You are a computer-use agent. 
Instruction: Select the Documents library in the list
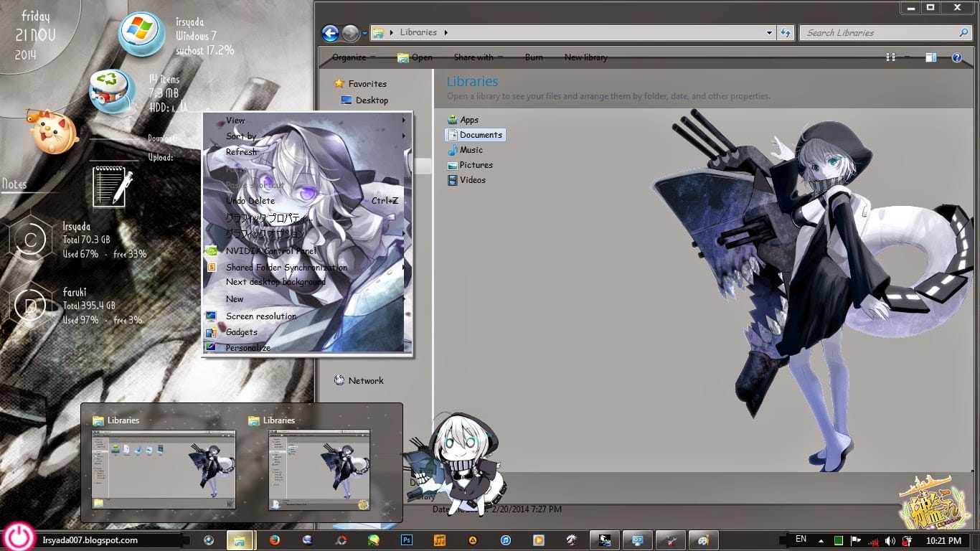[481, 135]
